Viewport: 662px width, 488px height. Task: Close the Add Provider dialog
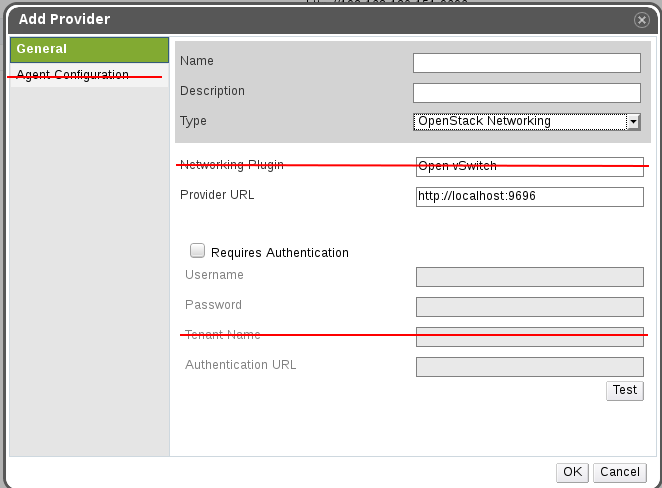[641, 19]
